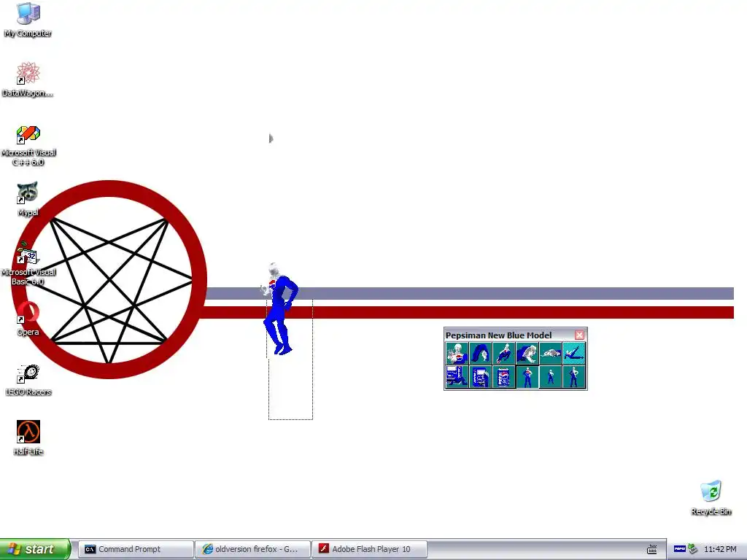Select the lying-flat Pepsiman tile
The image size is (747, 560).
[550, 354]
